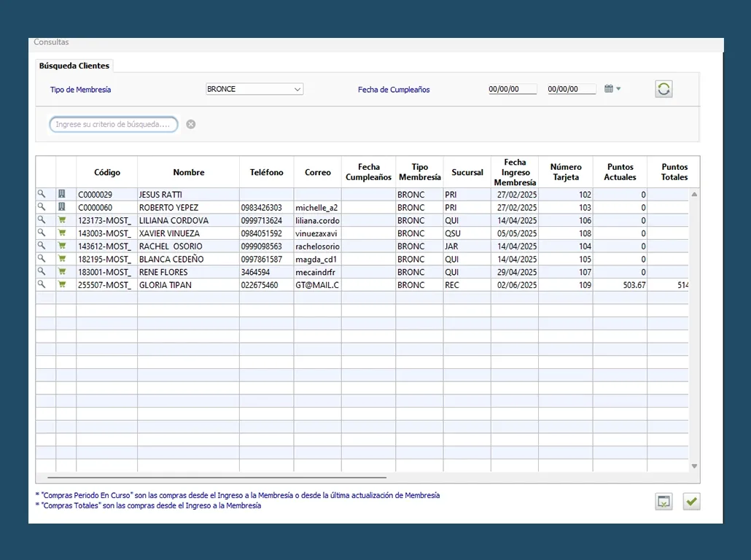This screenshot has width=751, height=560.
Task: Click the refresh search results icon
Action: point(663,89)
